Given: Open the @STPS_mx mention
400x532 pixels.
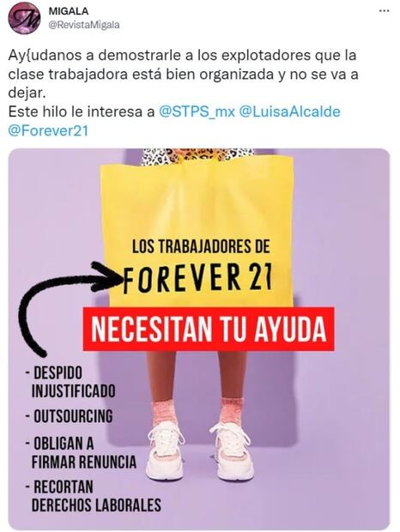Looking at the screenshot, I should click(197, 112).
